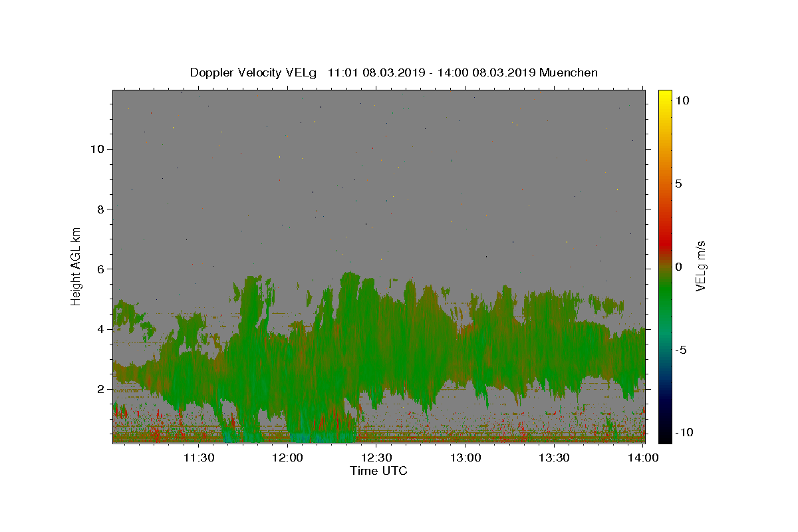
Task: Click the colorbar label VELg m/s
Action: (x=700, y=266)
